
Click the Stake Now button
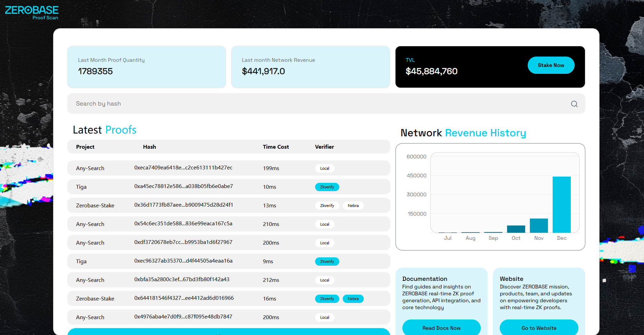(551, 65)
